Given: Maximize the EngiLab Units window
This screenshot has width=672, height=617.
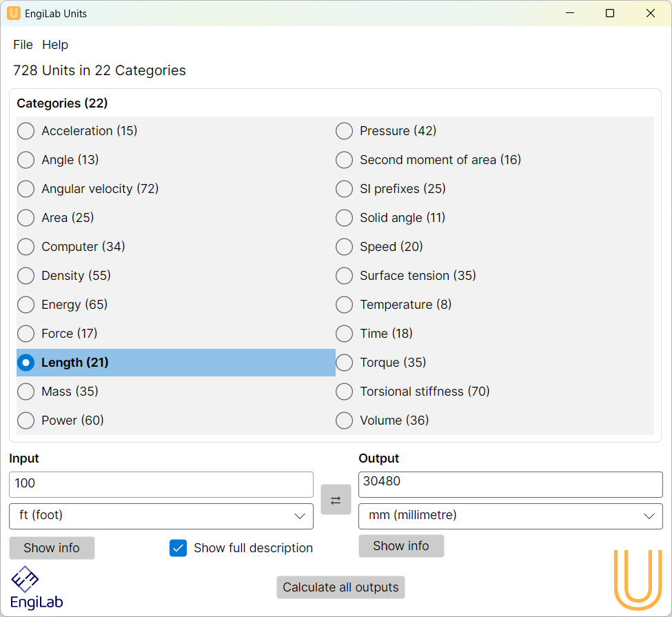Looking at the screenshot, I should pyautogui.click(x=609, y=13).
